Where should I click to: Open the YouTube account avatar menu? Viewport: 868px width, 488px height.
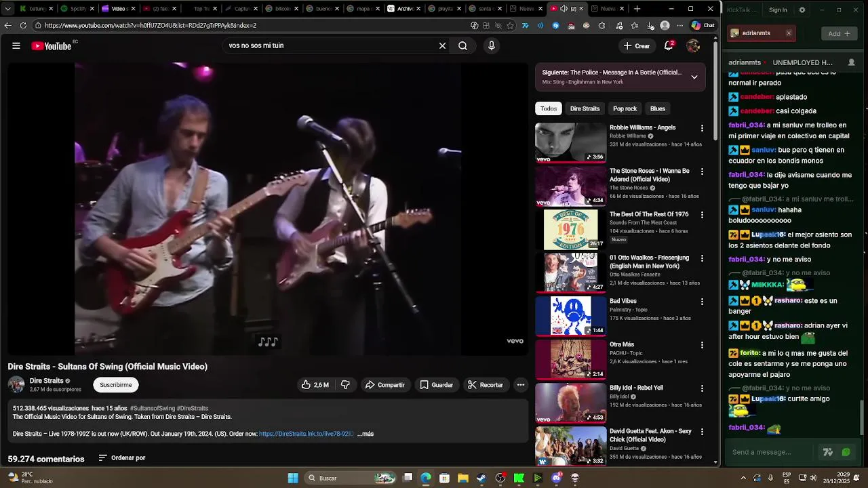[x=693, y=45]
